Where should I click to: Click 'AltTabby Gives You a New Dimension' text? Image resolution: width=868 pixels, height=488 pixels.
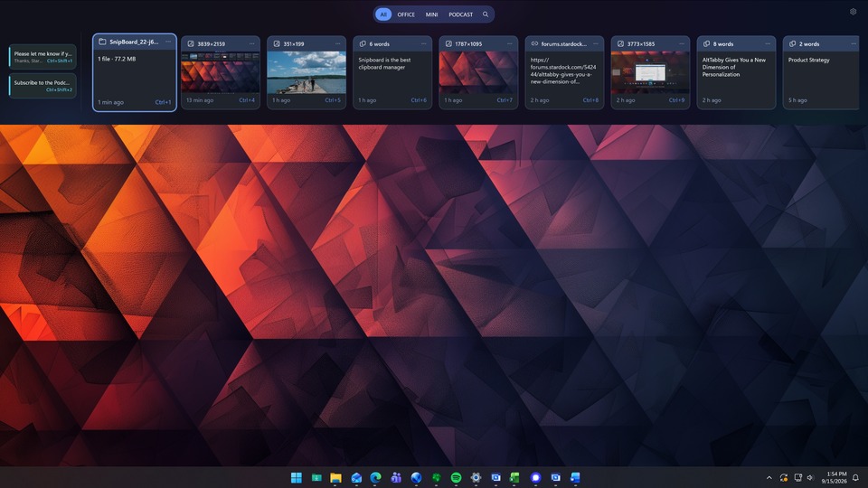click(734, 67)
